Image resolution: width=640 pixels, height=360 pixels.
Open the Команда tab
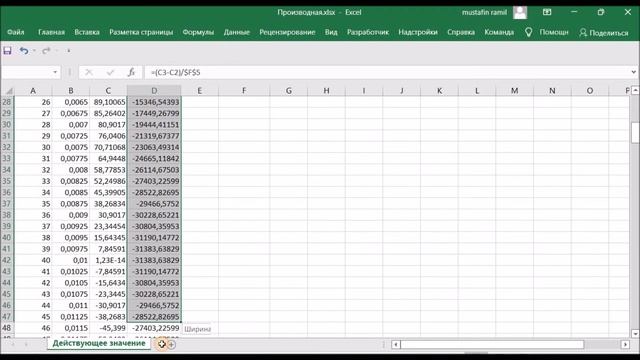pyautogui.click(x=499, y=32)
